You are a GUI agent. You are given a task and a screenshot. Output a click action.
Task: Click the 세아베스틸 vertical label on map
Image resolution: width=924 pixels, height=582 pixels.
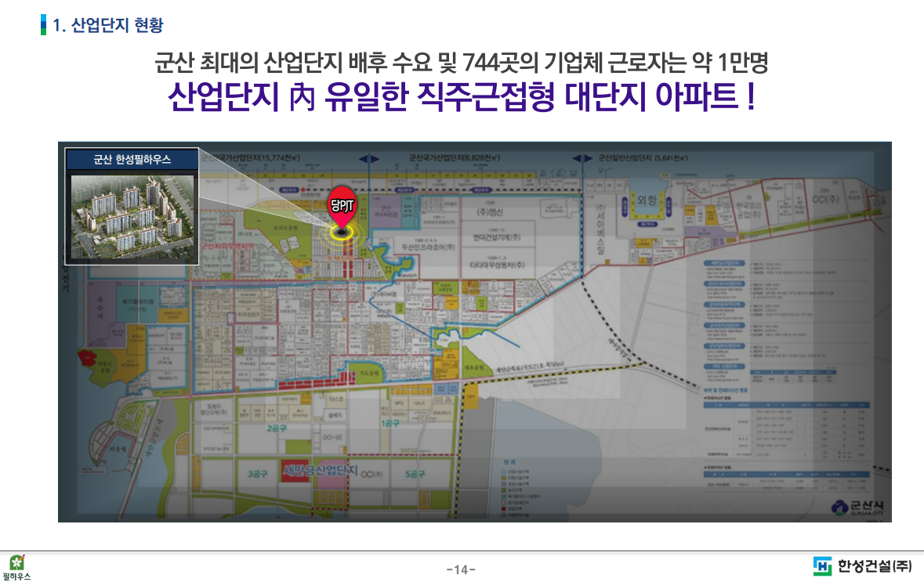[x=600, y=230]
